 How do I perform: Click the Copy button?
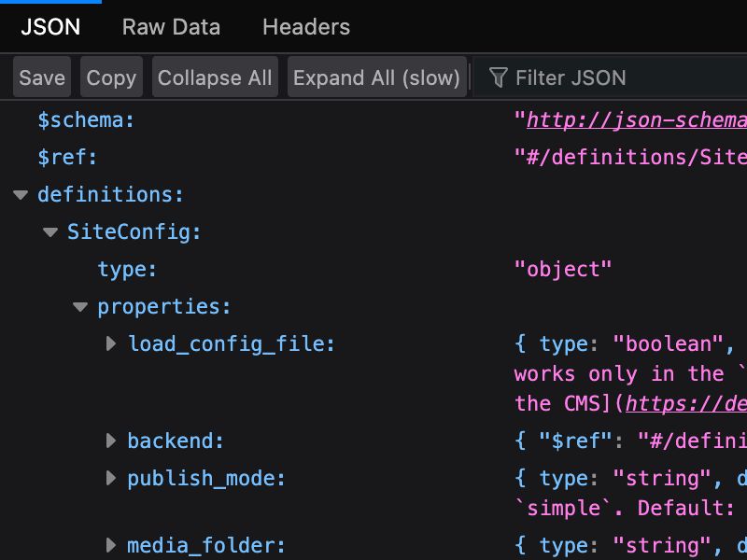[111, 77]
